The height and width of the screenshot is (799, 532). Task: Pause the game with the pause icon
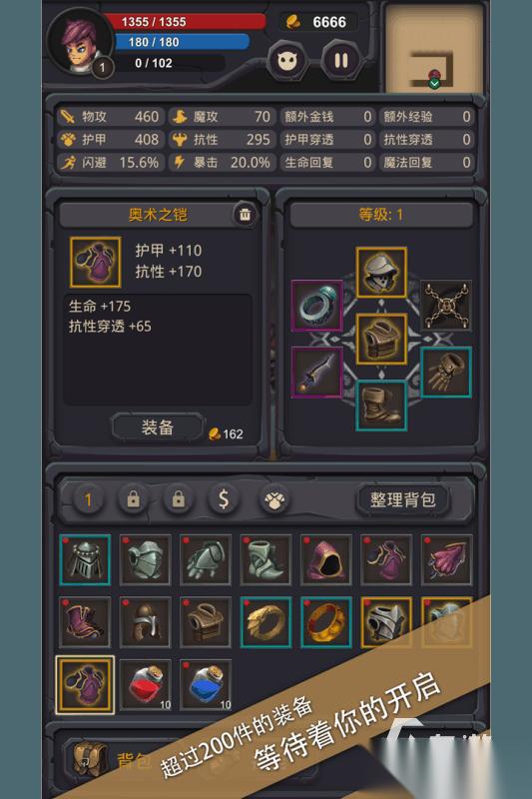(340, 61)
